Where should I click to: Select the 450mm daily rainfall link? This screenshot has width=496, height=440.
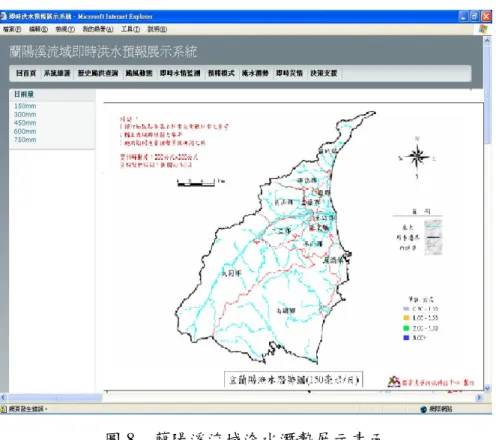[25, 123]
